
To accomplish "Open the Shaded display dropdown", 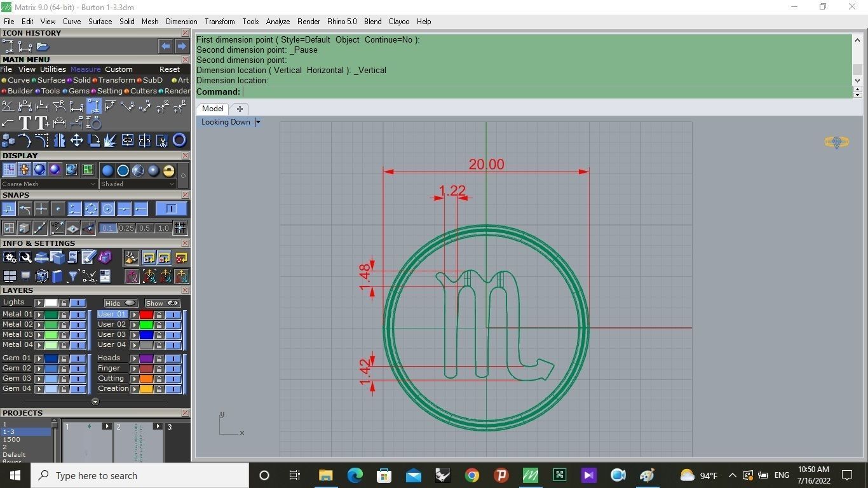I will tap(138, 184).
